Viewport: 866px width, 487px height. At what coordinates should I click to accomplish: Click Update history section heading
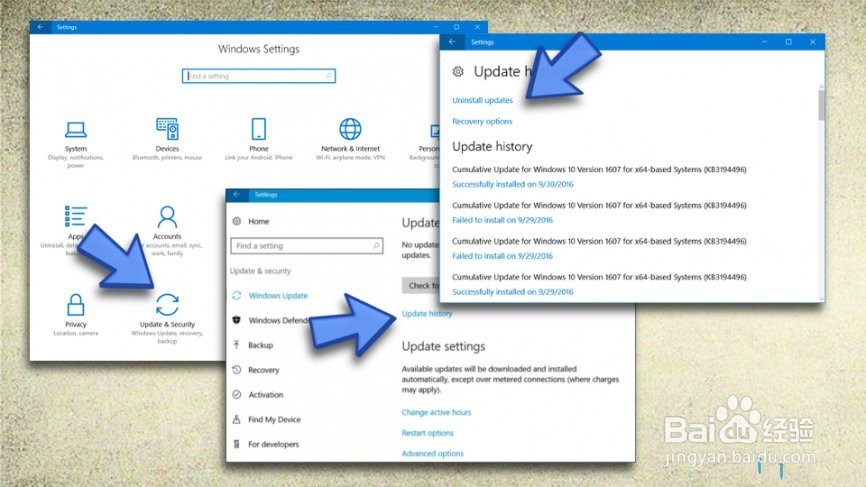pyautogui.click(x=492, y=146)
